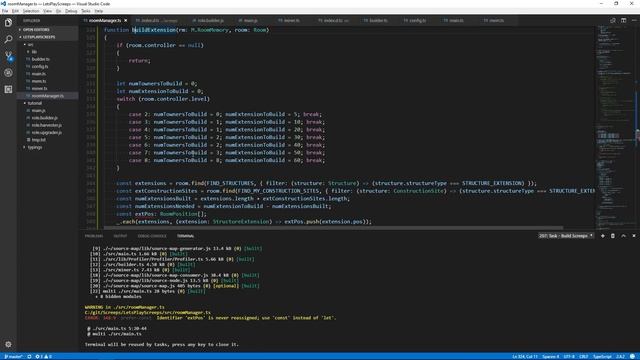Click the sync changes icon in status bar
This screenshot has height=360, width=640.
[x=29, y=357]
